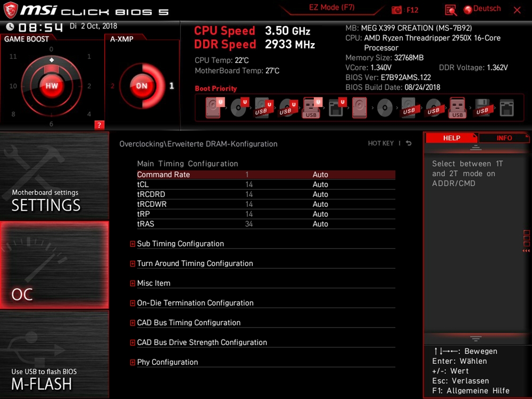This screenshot has height=399, width=532.
Task: Expand CAD Bus Timing Configuration
Action: point(132,323)
